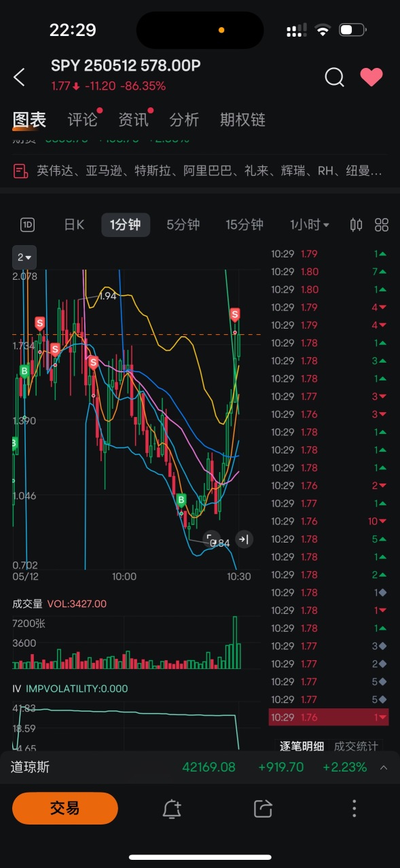Go back with the arrow icon
The width and height of the screenshot is (400, 868).
tap(20, 77)
